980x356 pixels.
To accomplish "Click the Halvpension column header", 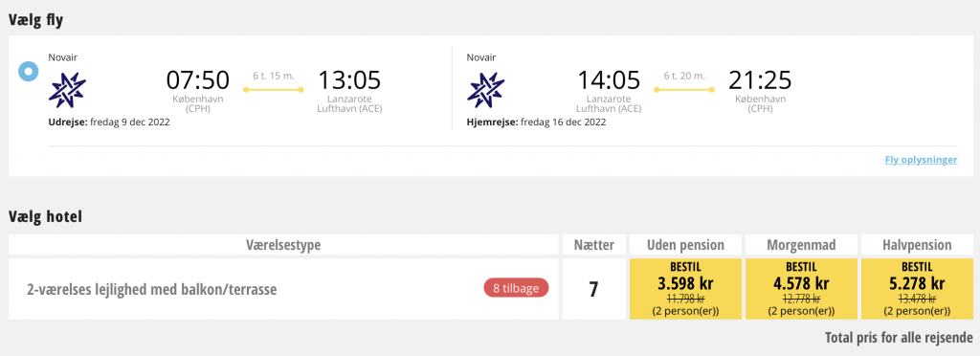I will tap(917, 245).
